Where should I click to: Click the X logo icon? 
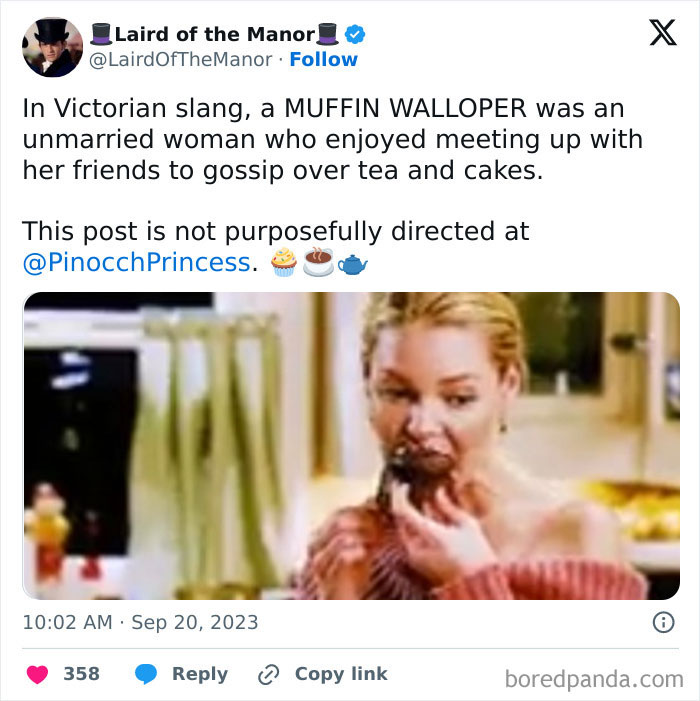(x=663, y=32)
